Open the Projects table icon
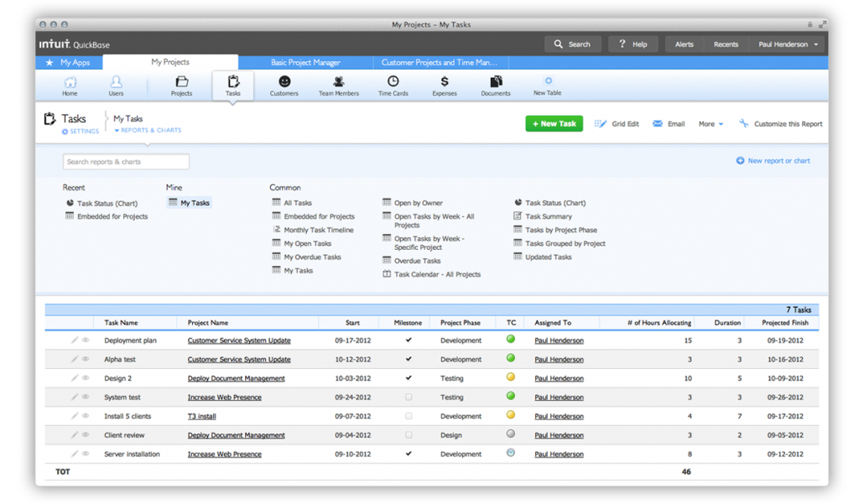Image resolution: width=859 pixels, height=504 pixels. point(181,82)
